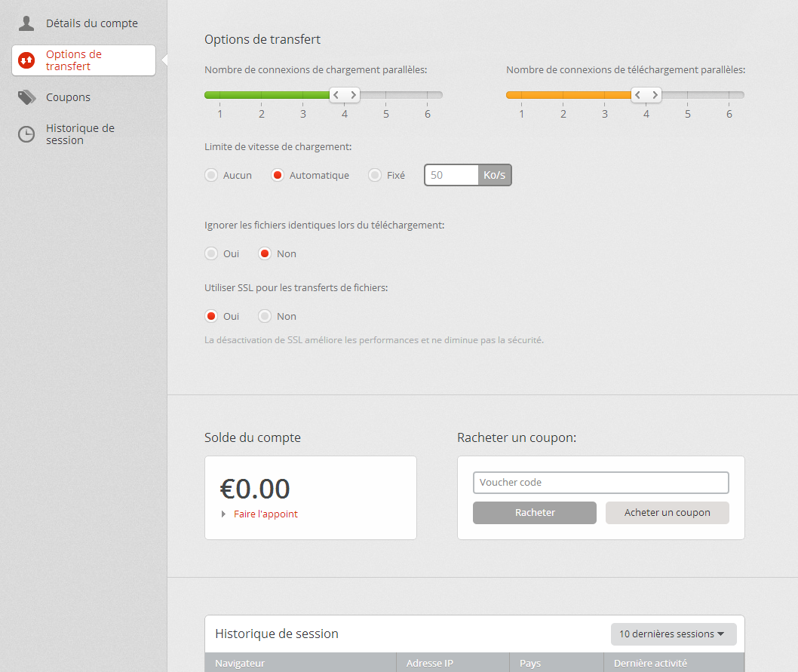This screenshot has width=798, height=672.
Task: Click the left arrow on the orange download slider handle
Action: pos(638,95)
